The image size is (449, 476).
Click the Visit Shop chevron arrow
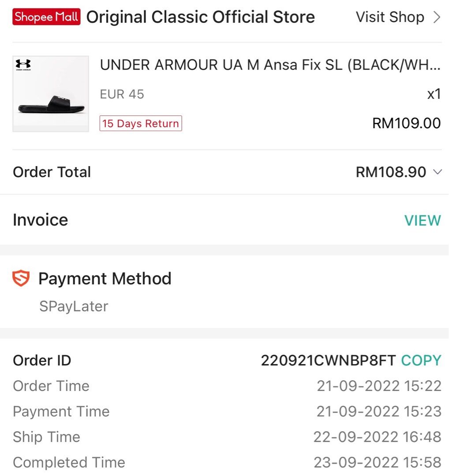437,17
